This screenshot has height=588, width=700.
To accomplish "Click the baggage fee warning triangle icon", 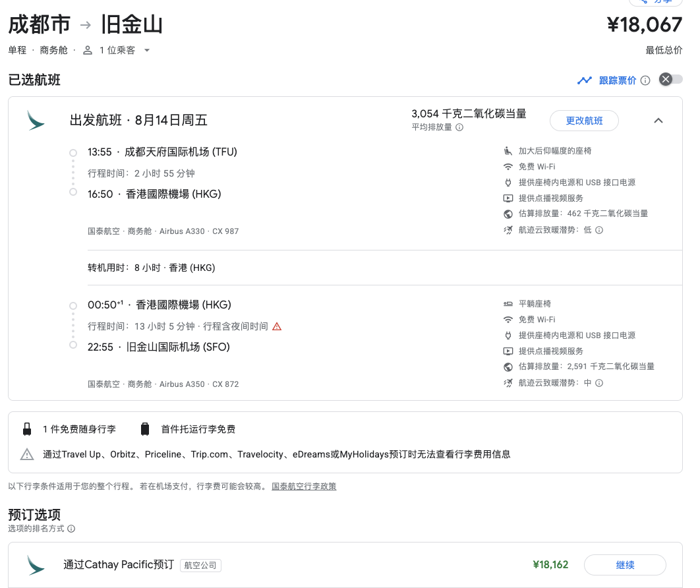I will click(x=27, y=454).
